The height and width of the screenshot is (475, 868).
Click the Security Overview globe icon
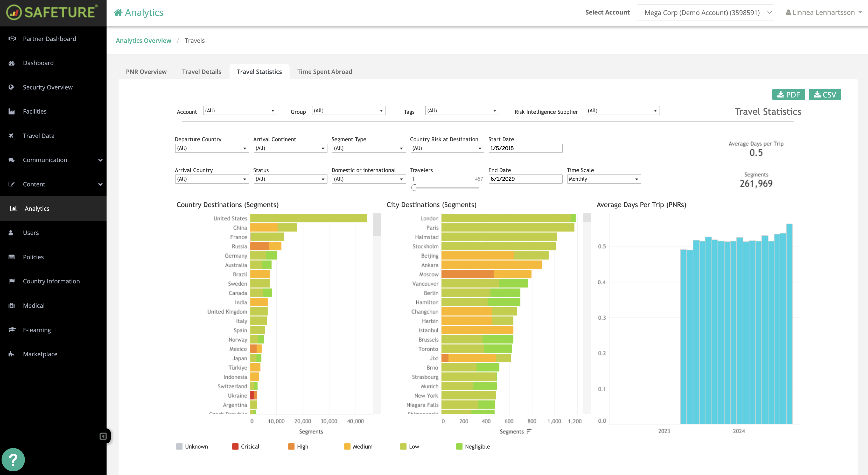(x=11, y=87)
